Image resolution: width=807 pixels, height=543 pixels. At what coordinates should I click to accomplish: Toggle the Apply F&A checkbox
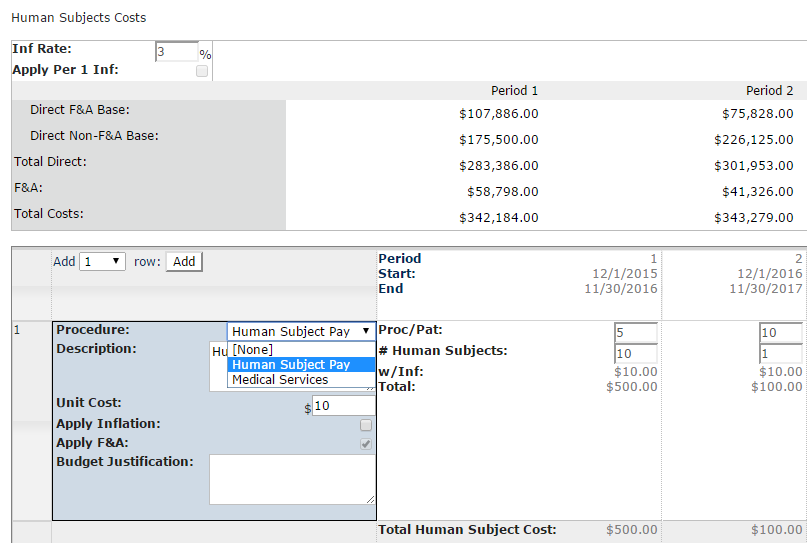coord(366,443)
